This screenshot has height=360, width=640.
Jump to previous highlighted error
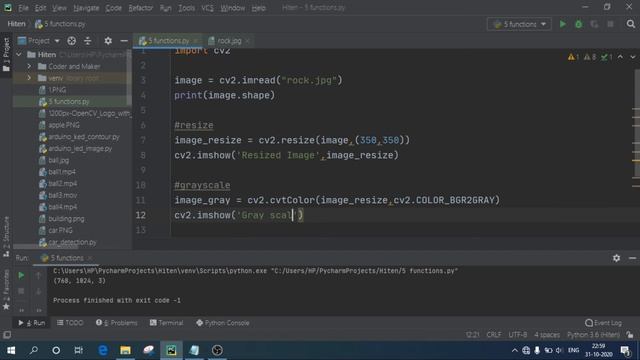click(620, 57)
